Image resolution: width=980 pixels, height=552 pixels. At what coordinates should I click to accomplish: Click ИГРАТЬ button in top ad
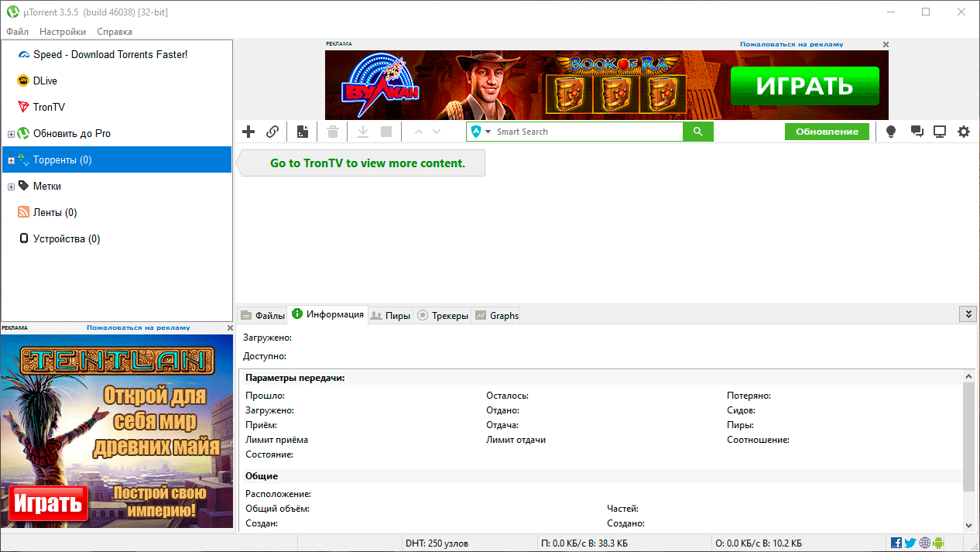pyautogui.click(x=805, y=86)
